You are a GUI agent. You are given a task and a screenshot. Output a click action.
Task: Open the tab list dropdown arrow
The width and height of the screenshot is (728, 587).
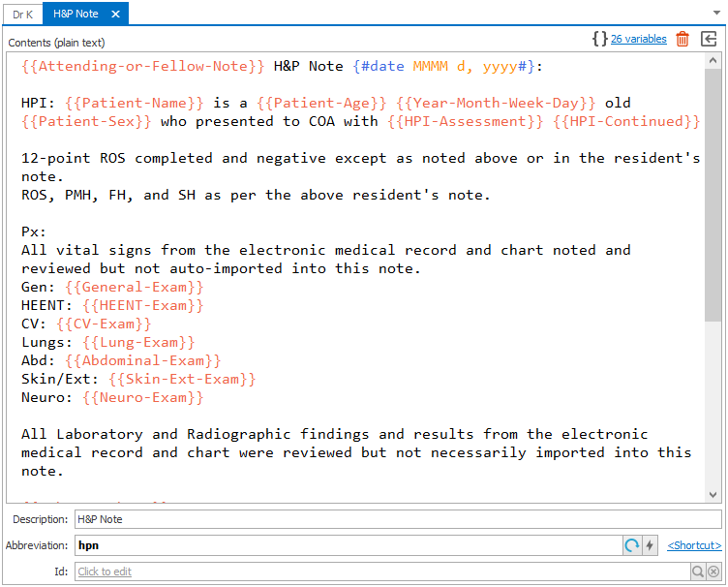pos(716,13)
